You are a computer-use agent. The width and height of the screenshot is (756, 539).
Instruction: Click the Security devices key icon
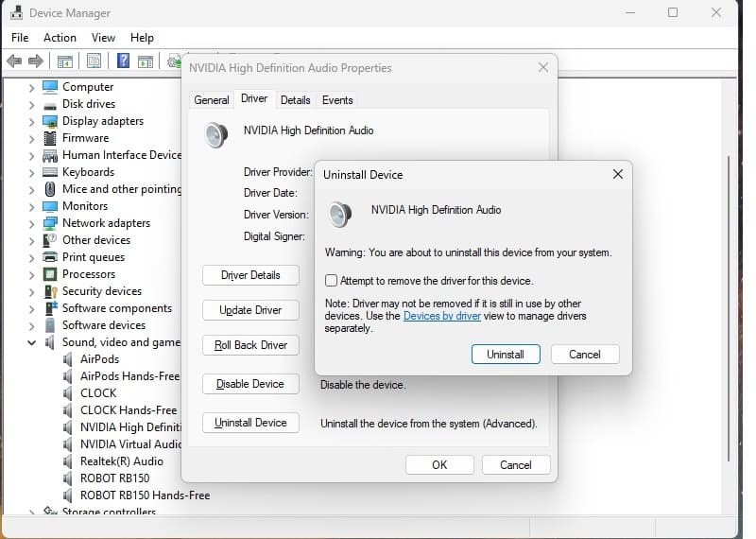tap(50, 291)
